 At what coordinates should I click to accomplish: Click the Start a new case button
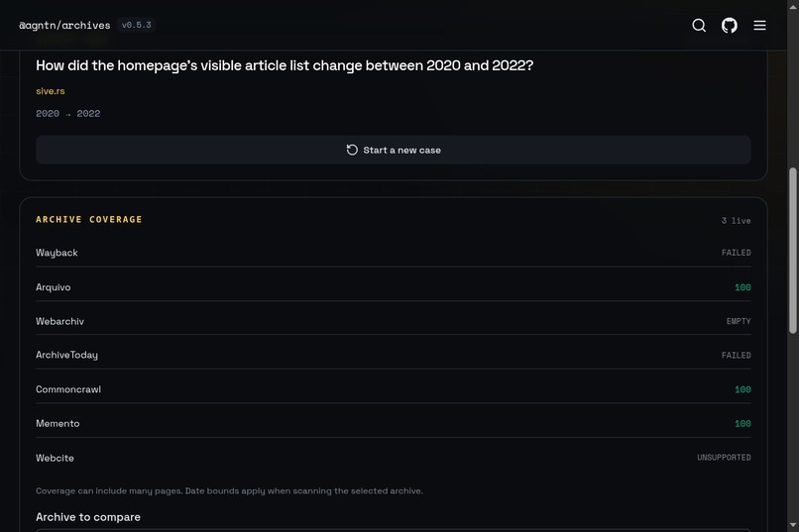pyautogui.click(x=393, y=150)
